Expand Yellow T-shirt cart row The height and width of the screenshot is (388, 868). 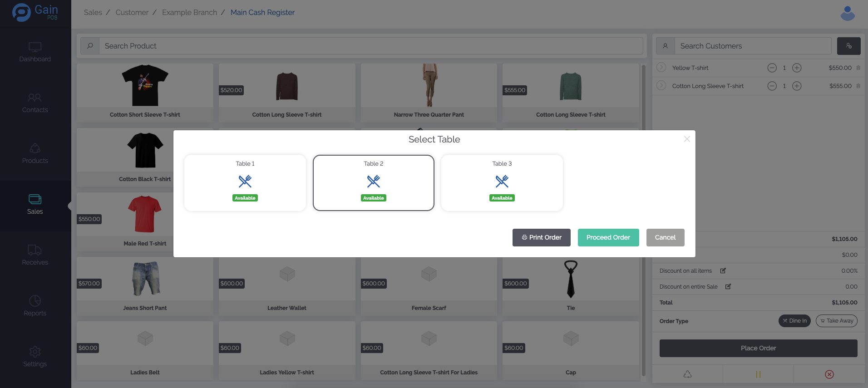click(661, 68)
